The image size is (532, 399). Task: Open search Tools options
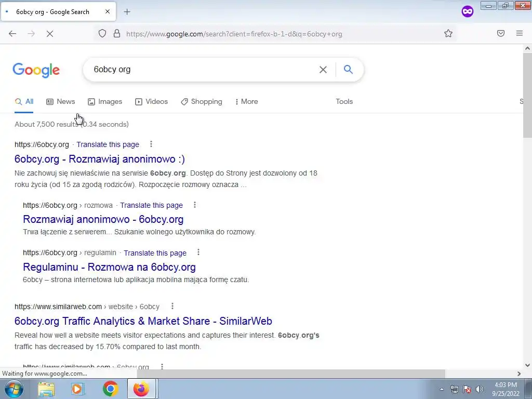[344, 101]
